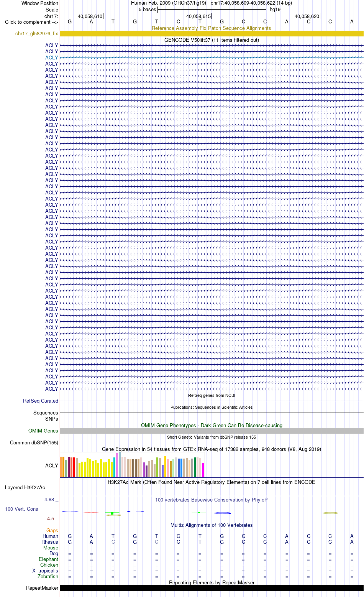364x597 pixels.
Task: Select the Rhesus alignment row label
Action: (x=50, y=542)
